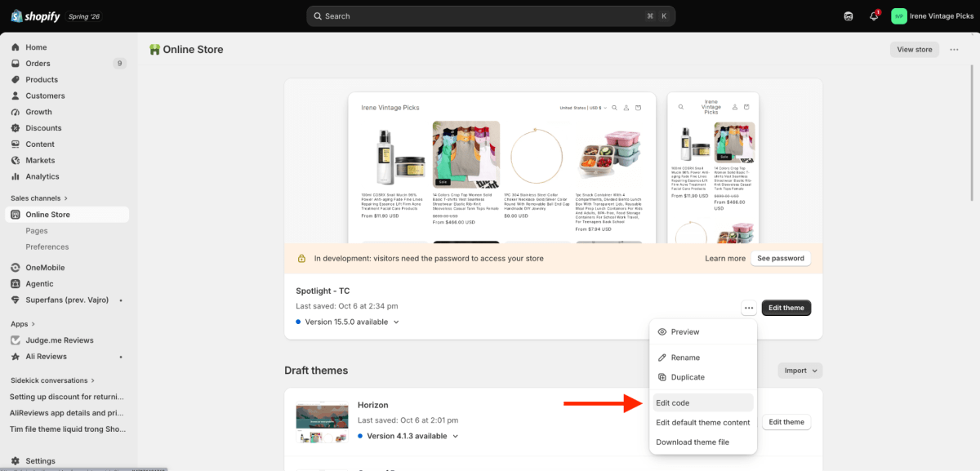The image size is (980, 471).
Task: Select Online Store in sidebar
Action: pyautogui.click(x=65, y=215)
